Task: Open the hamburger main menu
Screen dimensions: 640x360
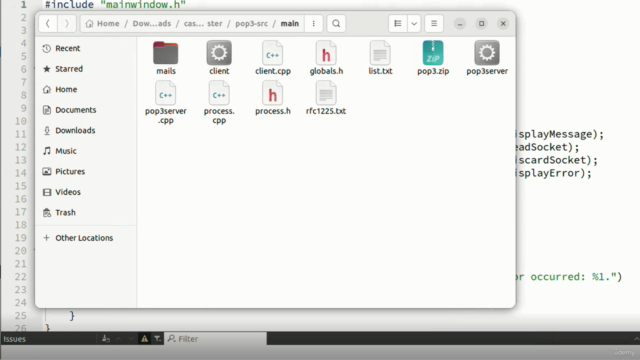Action: tap(434, 24)
